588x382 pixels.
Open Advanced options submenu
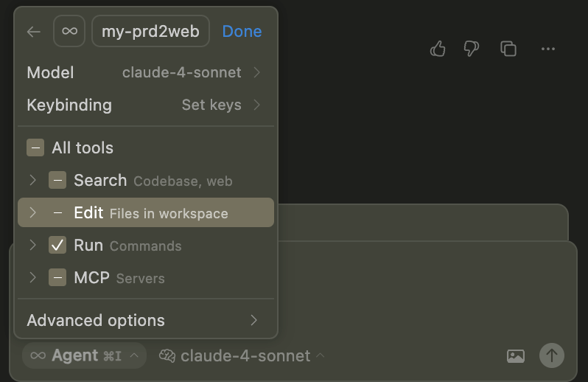point(144,320)
